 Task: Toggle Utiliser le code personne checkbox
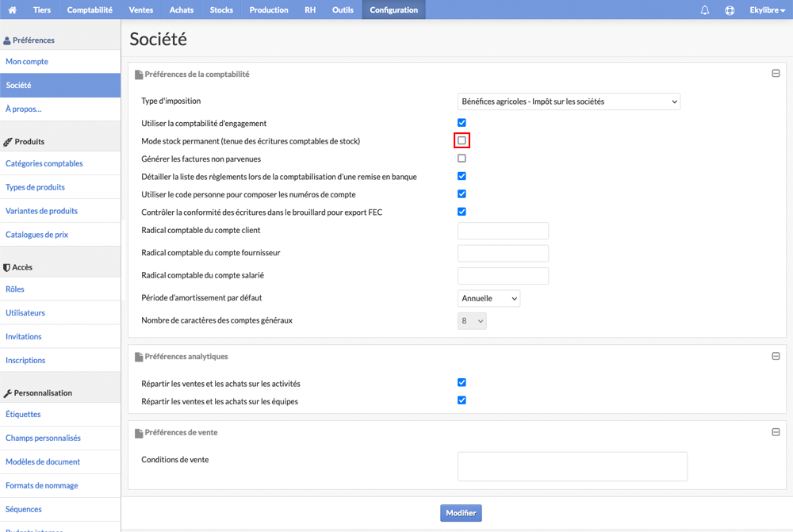[462, 193]
